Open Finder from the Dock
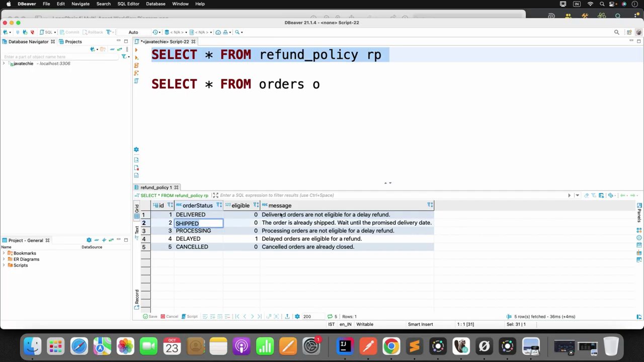This screenshot has height=362, width=644. [x=32, y=346]
